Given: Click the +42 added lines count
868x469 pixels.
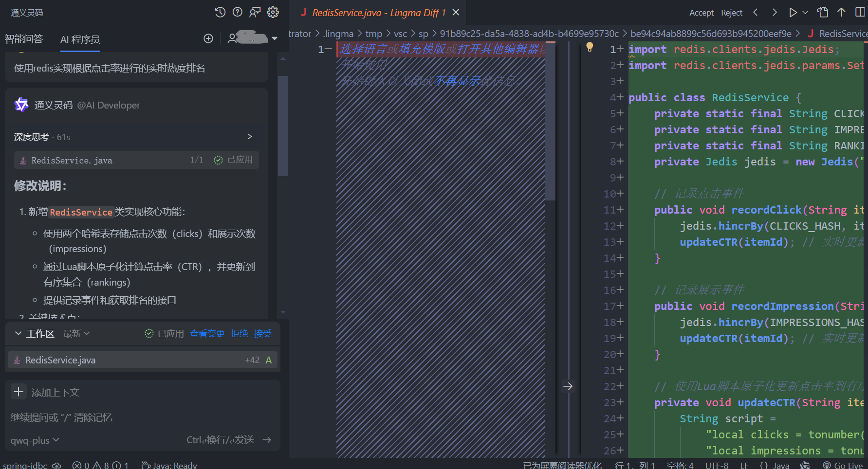Looking at the screenshot, I should click(x=252, y=360).
